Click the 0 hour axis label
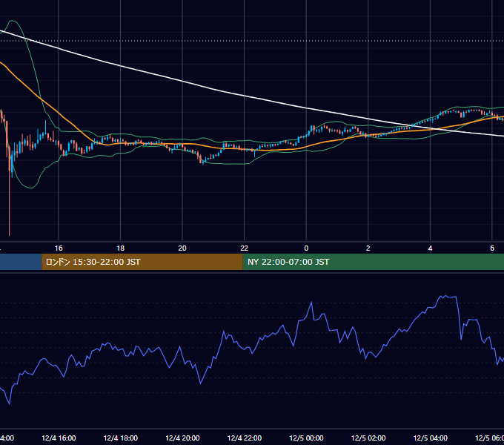This screenshot has width=504, height=445. [306, 248]
